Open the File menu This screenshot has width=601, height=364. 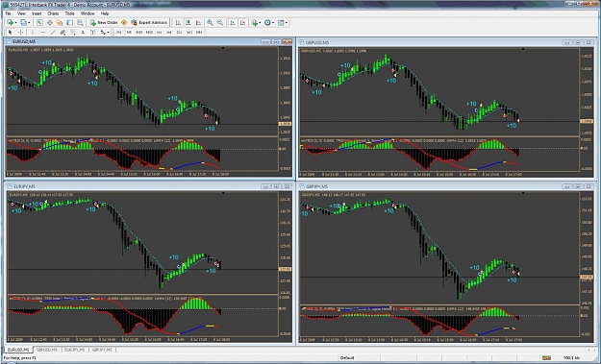(8, 13)
